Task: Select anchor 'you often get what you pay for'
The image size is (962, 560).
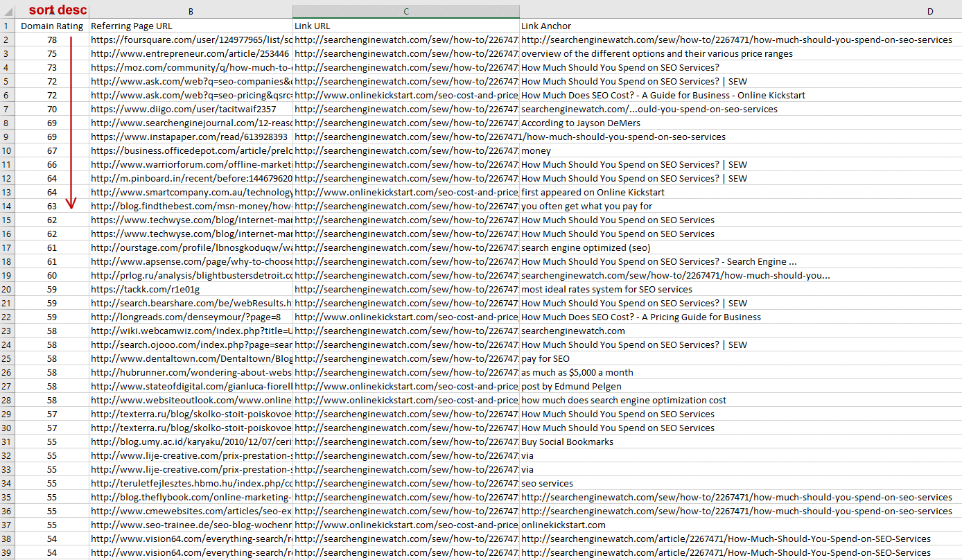Action: [x=740, y=206]
